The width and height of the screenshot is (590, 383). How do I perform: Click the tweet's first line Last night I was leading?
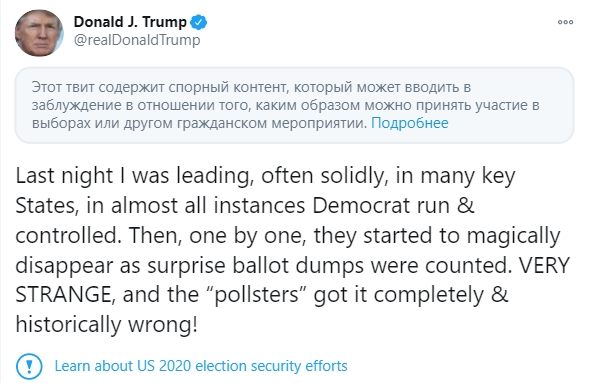pyautogui.click(x=265, y=176)
